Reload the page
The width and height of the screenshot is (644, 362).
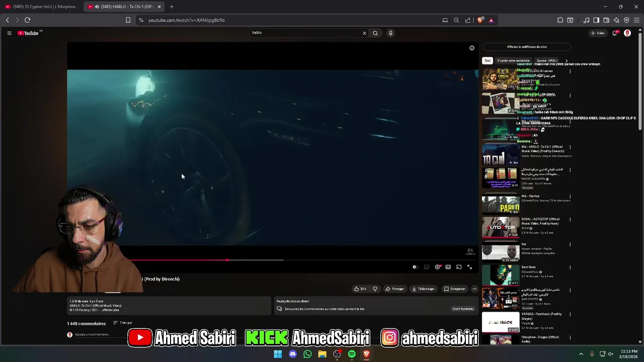(x=27, y=20)
